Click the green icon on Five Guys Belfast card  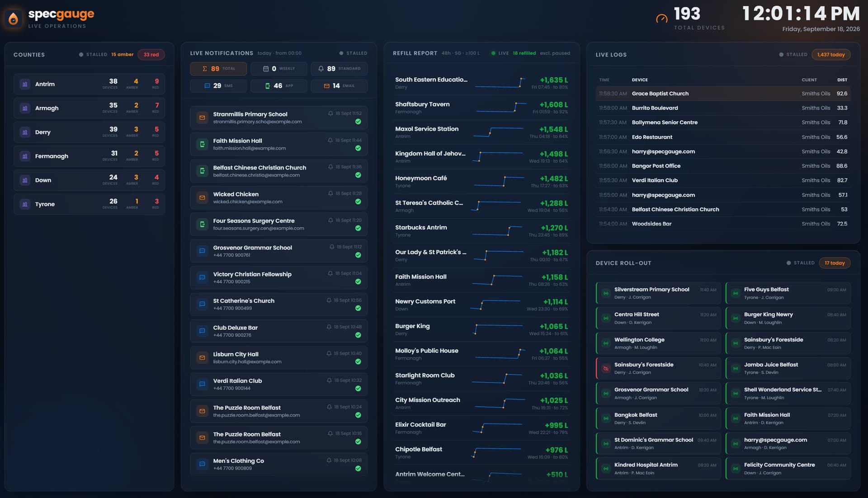[x=736, y=293]
